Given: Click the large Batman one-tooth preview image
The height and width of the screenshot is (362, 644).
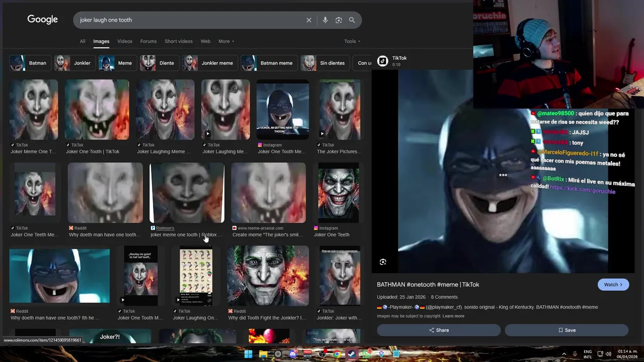Looking at the screenshot, I should click(x=503, y=171).
